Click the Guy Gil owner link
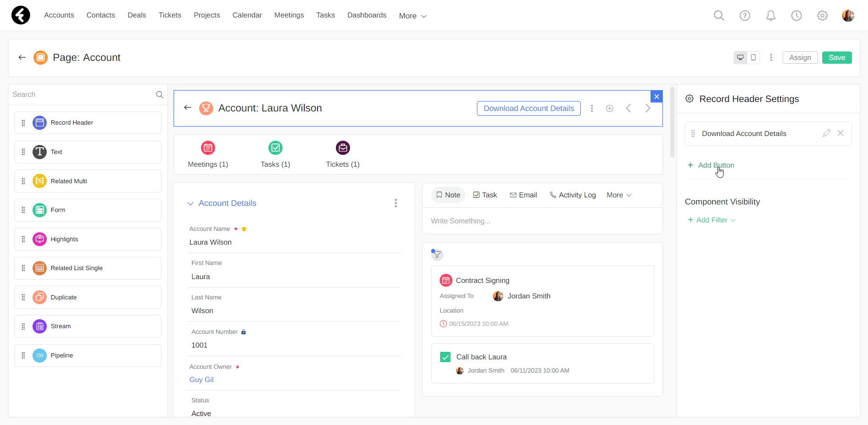 [x=201, y=380]
